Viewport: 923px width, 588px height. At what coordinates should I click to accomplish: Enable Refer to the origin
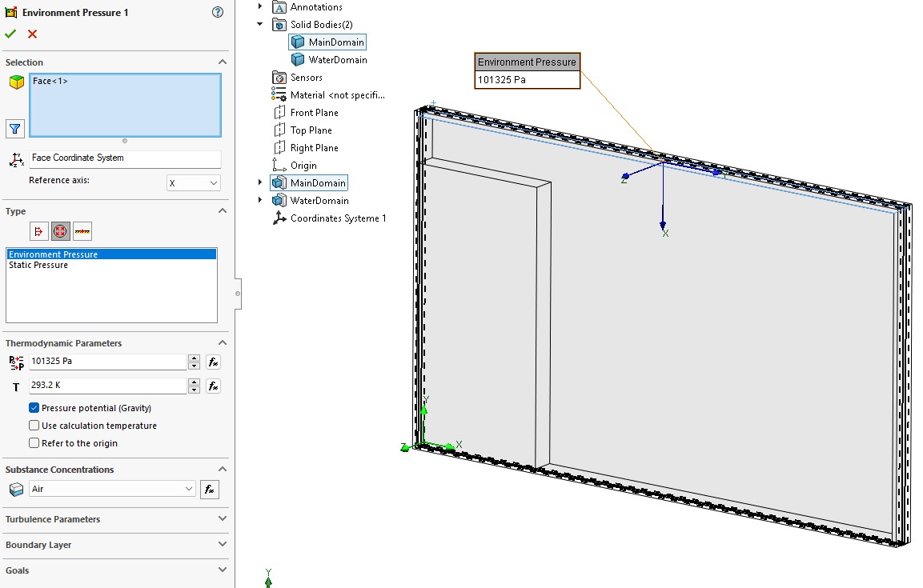click(x=34, y=443)
